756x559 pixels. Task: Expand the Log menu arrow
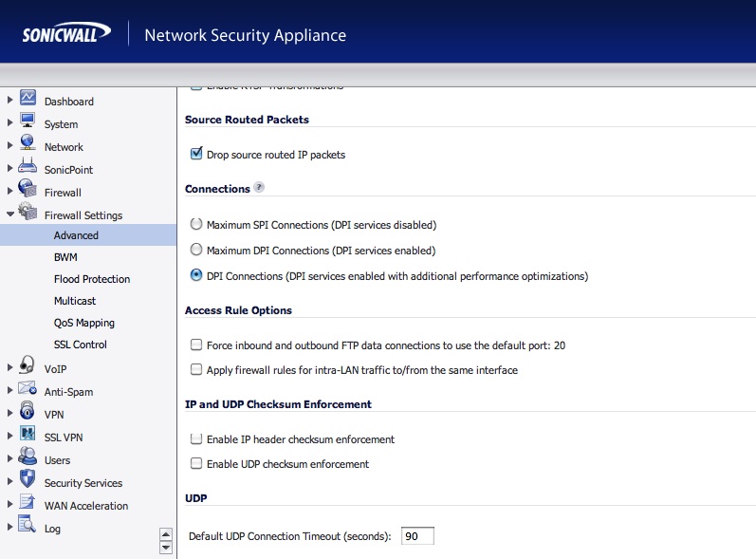[9, 527]
